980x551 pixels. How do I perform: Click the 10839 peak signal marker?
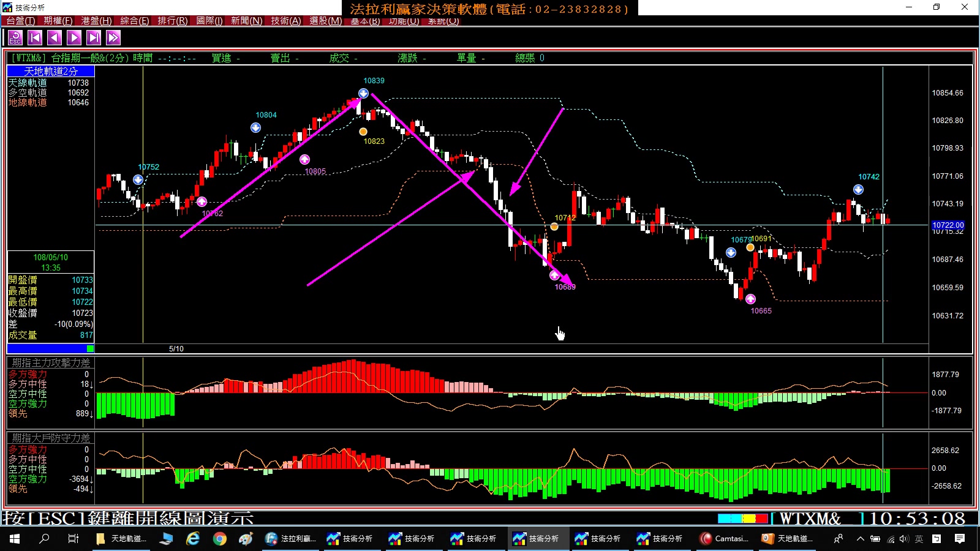(x=363, y=94)
